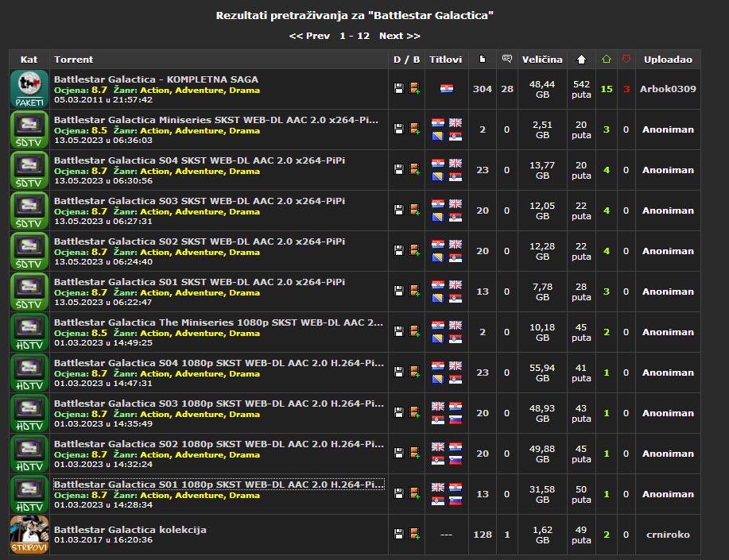Download the KOMPLETNA SAGA torrent via floppy icon
This screenshot has width=729, height=560.
click(x=398, y=88)
